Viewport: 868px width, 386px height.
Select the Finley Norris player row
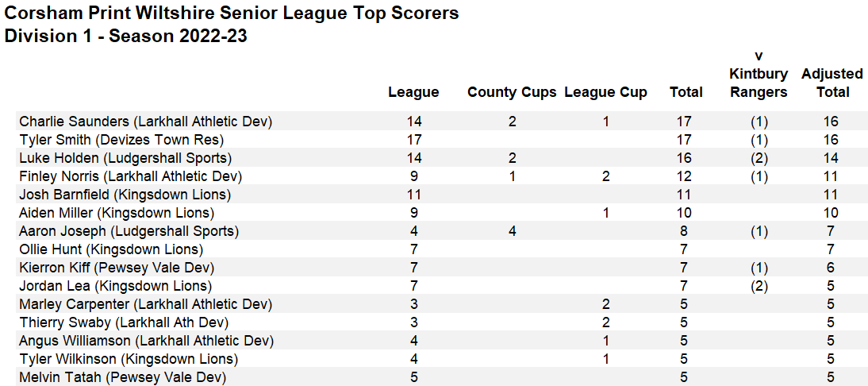point(130,176)
